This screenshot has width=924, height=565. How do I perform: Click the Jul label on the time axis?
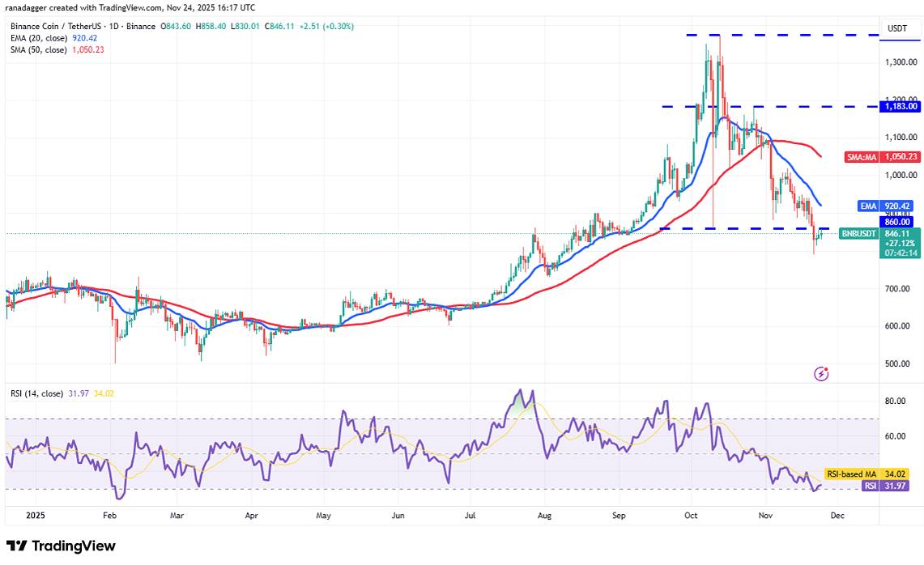click(471, 514)
